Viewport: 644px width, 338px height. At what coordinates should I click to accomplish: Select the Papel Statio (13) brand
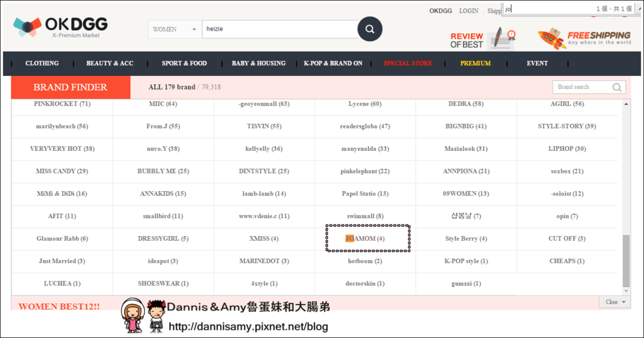[x=365, y=194]
